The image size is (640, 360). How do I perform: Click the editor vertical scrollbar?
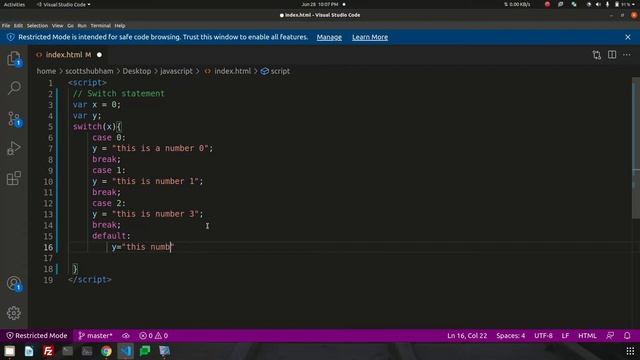[636, 149]
